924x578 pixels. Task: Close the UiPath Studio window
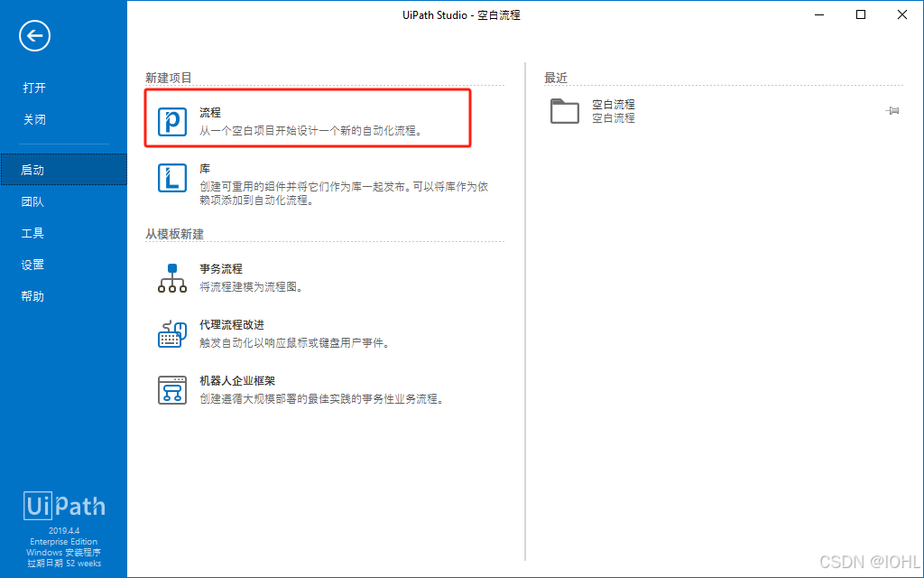coord(902,14)
